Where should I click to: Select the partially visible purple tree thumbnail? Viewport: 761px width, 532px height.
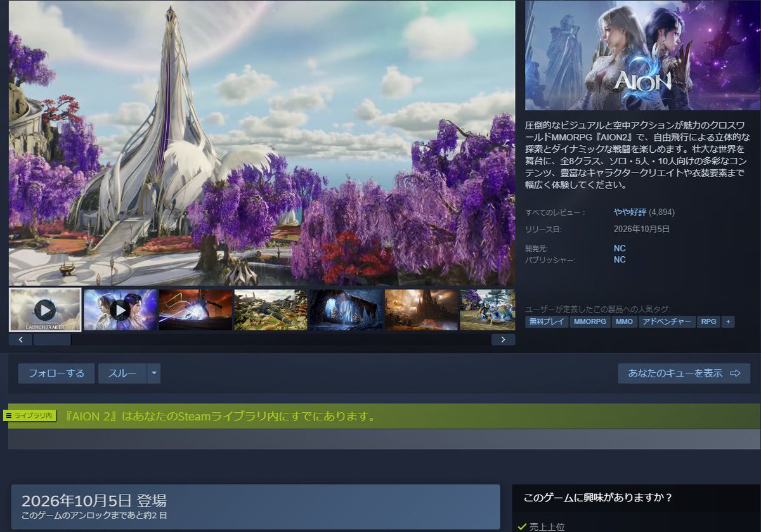(488, 310)
